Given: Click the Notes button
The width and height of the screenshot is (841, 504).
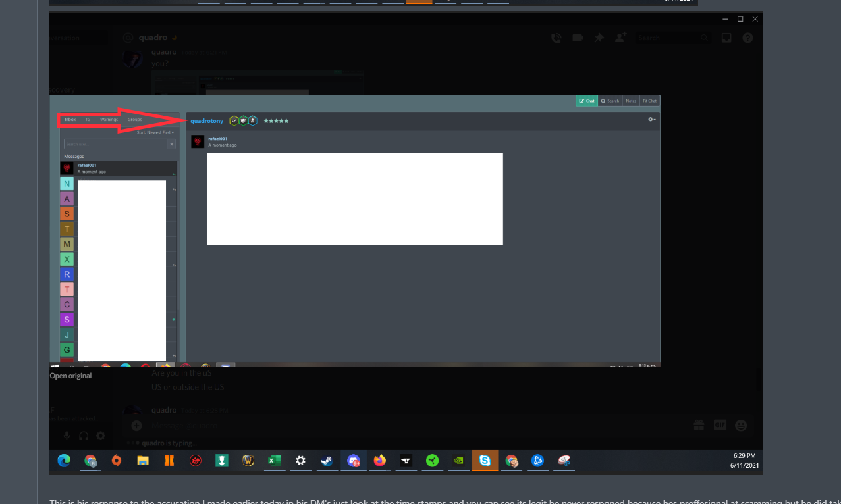Looking at the screenshot, I should point(631,101).
